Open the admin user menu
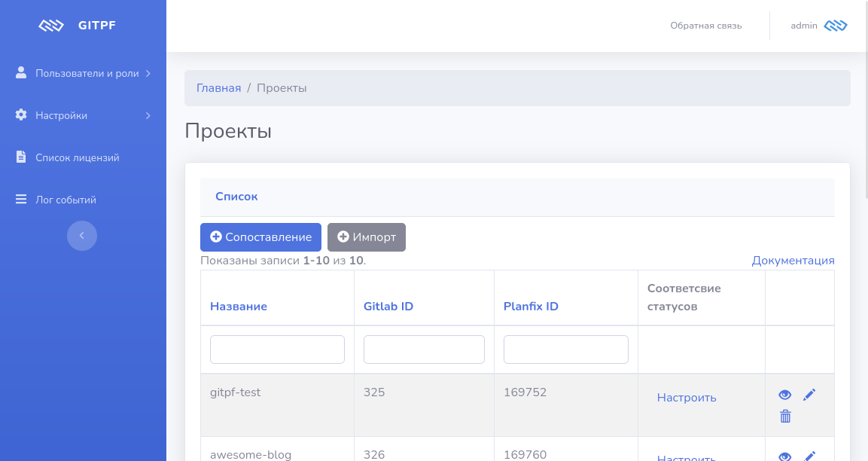Image resolution: width=868 pixels, height=461 pixels. (x=819, y=26)
